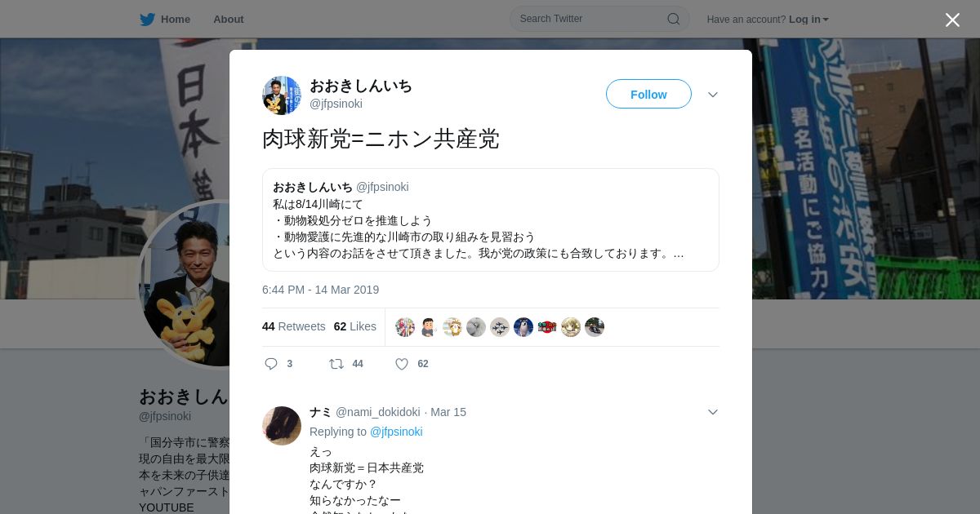Screen dimensions: 980x514
Task: Click the last liker avatar thumbnail
Action: [595, 327]
